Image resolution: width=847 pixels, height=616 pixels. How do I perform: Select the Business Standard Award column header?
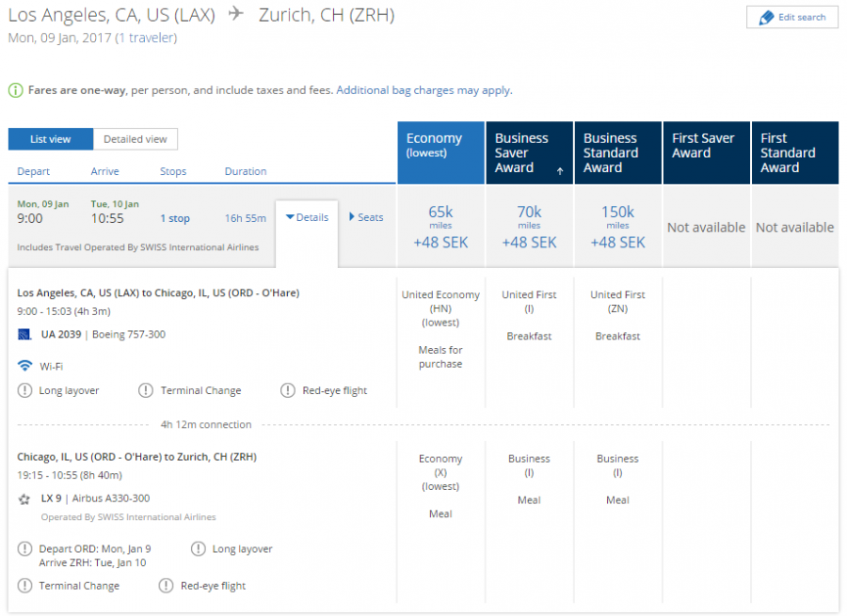[x=618, y=152]
